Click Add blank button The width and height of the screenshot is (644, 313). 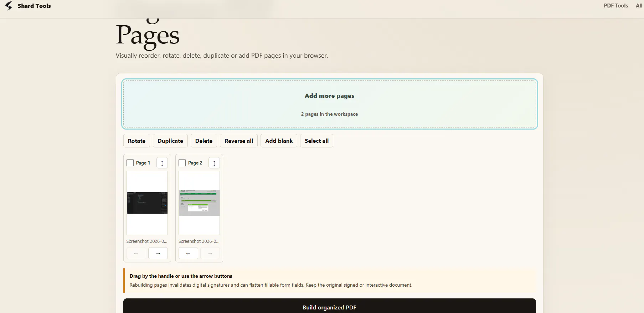pyautogui.click(x=279, y=141)
